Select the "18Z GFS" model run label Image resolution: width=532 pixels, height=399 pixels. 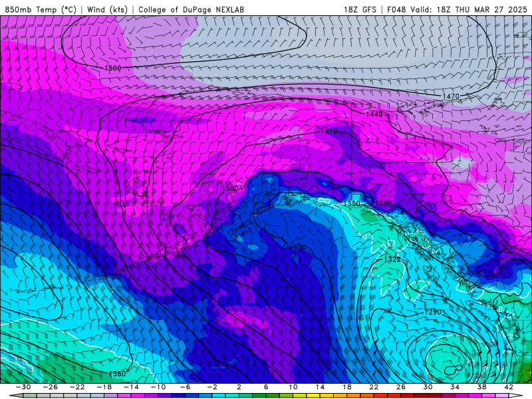pos(360,9)
